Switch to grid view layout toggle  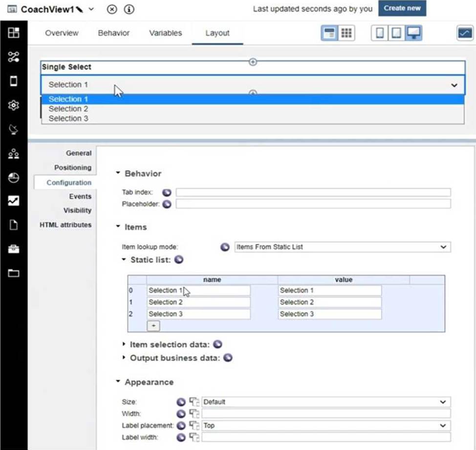click(x=346, y=33)
